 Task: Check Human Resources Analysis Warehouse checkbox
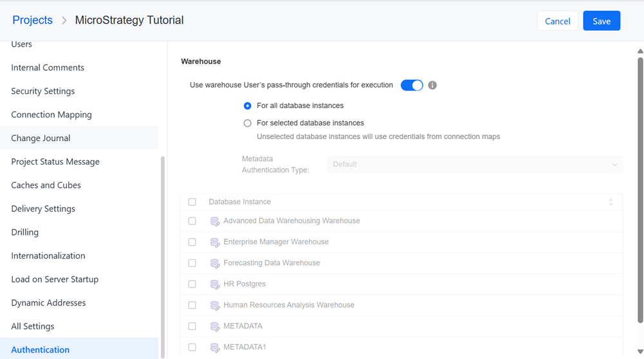tap(192, 305)
